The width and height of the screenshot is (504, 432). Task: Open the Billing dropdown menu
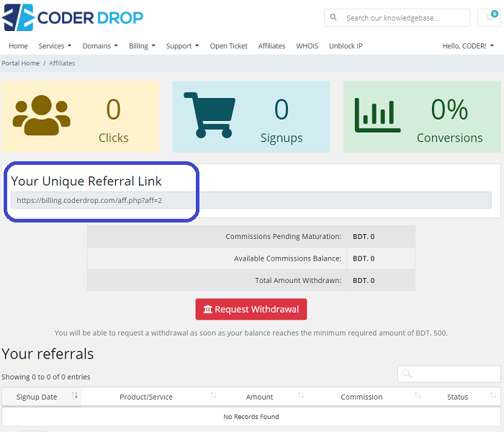(x=142, y=46)
